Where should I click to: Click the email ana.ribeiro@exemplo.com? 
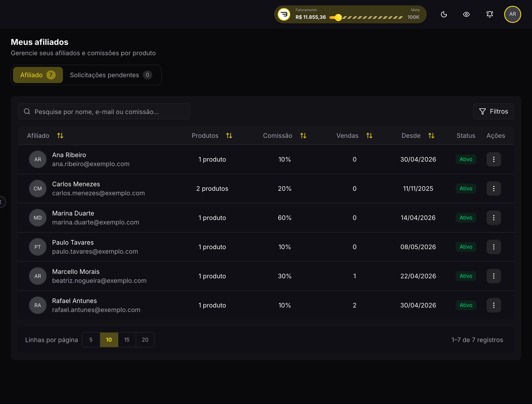pos(91,164)
